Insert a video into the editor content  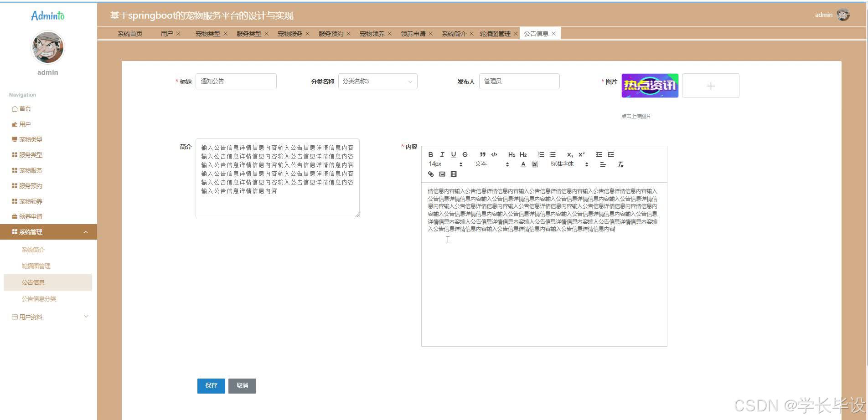click(x=454, y=174)
